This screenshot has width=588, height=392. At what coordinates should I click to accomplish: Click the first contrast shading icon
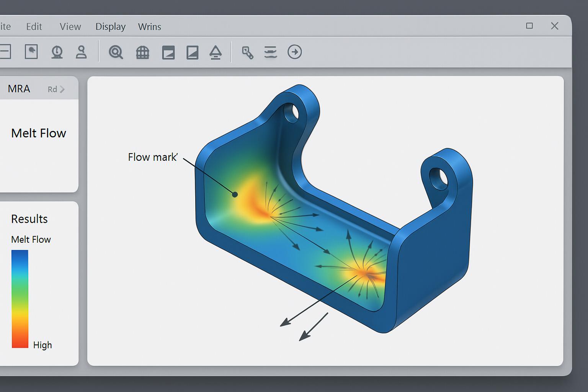167,52
